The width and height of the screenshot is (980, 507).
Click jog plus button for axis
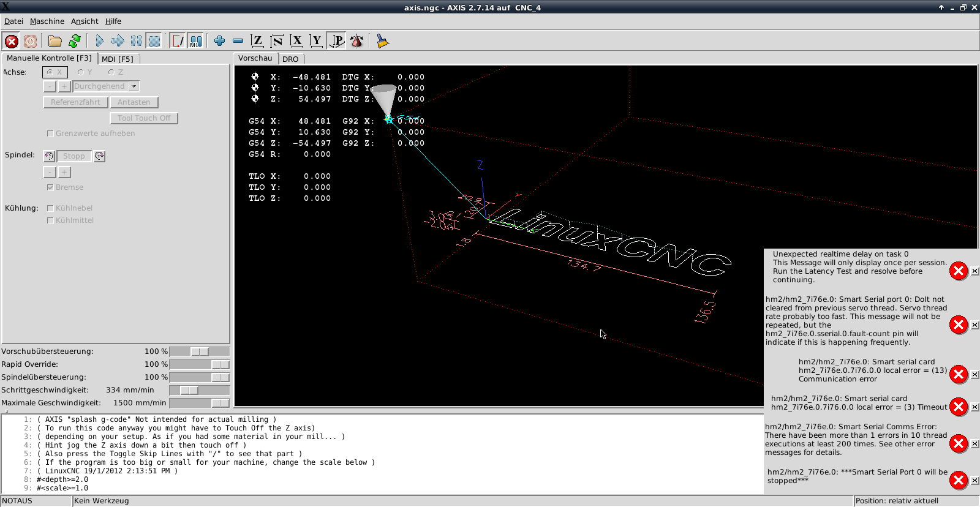pos(64,86)
